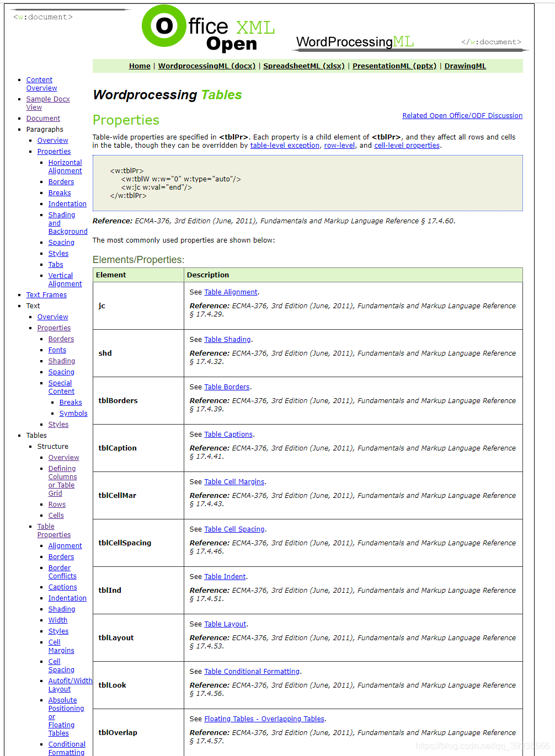Follow the table-level exception link
555x756 pixels.
(285, 145)
